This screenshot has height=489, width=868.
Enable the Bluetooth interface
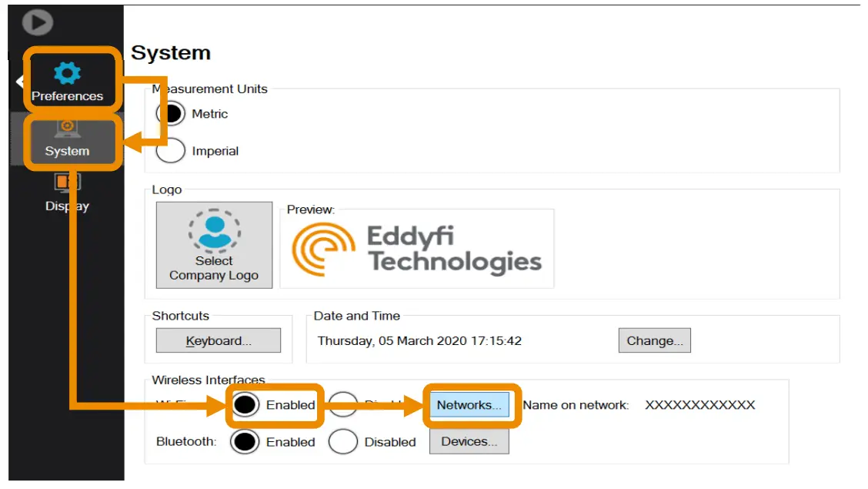[x=244, y=441]
